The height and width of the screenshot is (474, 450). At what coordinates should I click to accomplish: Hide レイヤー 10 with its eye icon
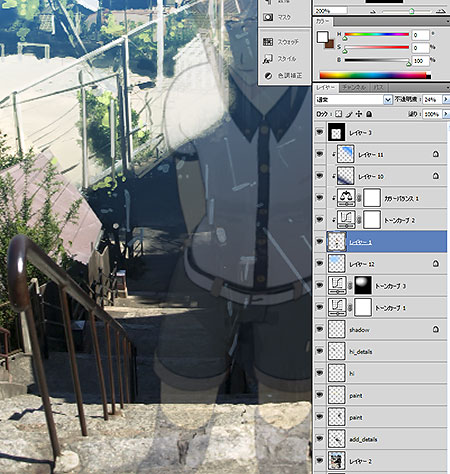[x=320, y=176]
